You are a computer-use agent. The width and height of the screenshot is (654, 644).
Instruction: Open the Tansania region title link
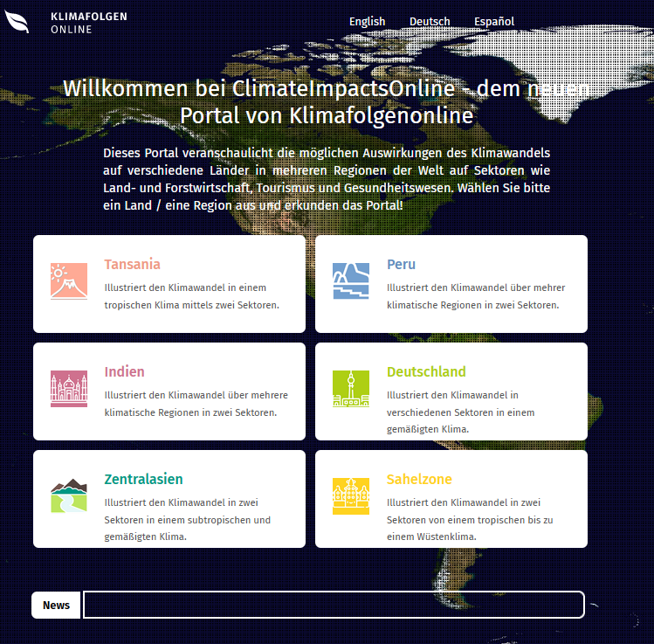coord(132,265)
